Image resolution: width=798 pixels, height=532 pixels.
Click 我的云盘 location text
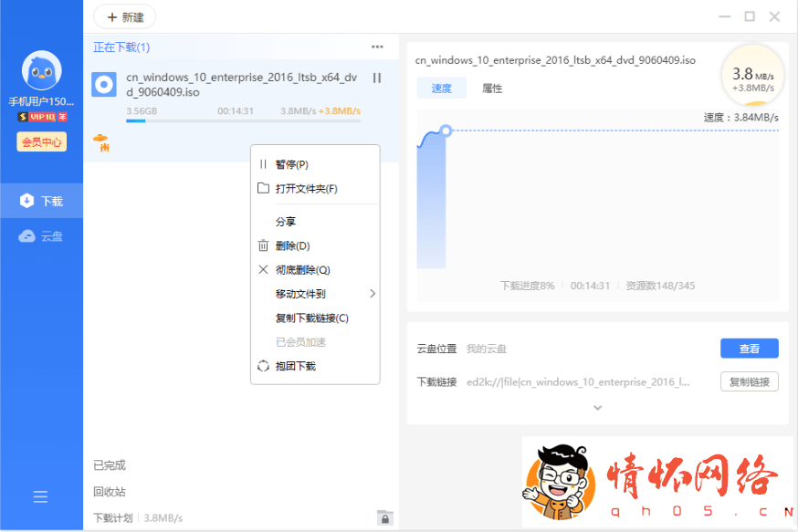(487, 349)
